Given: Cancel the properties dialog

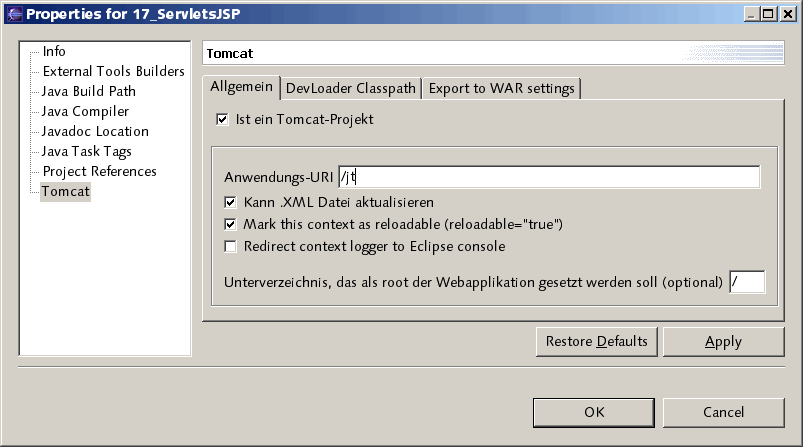Looking at the screenshot, I should coord(723,412).
